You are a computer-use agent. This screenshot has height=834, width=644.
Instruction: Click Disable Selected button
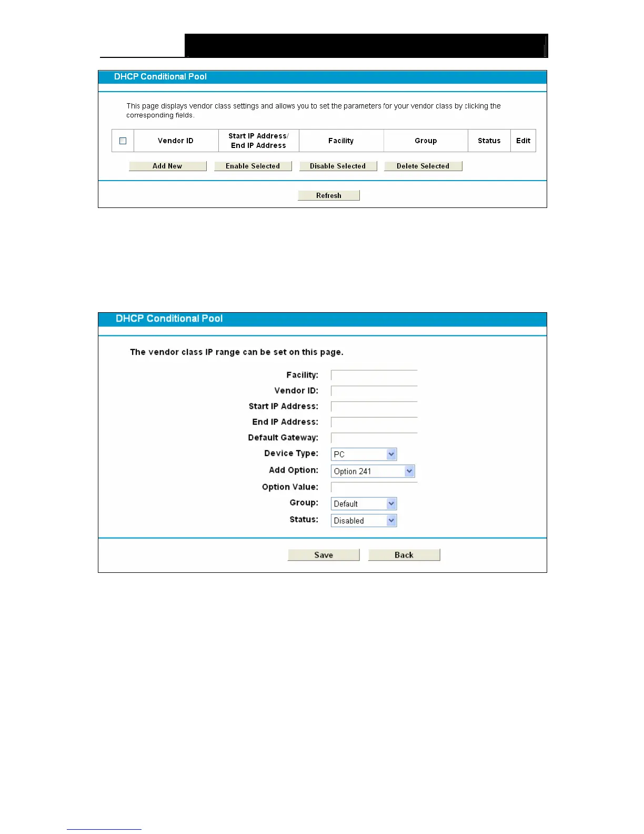(x=338, y=166)
